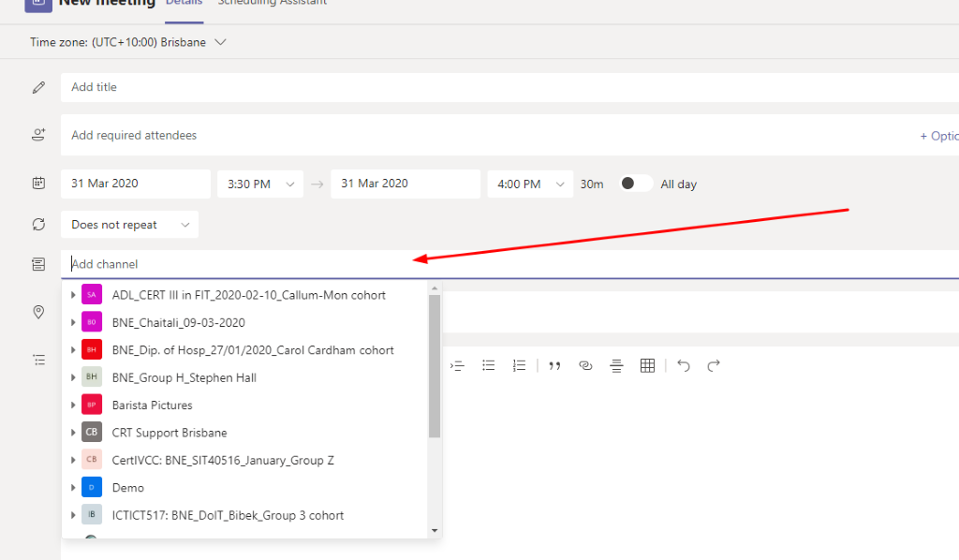Click the recurrence repeat icon
Screen dimensions: 959x560
[x=38, y=225]
